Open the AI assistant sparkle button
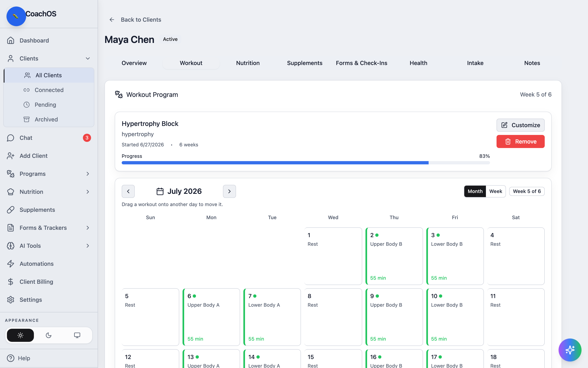This screenshot has width=588, height=368. point(570,350)
